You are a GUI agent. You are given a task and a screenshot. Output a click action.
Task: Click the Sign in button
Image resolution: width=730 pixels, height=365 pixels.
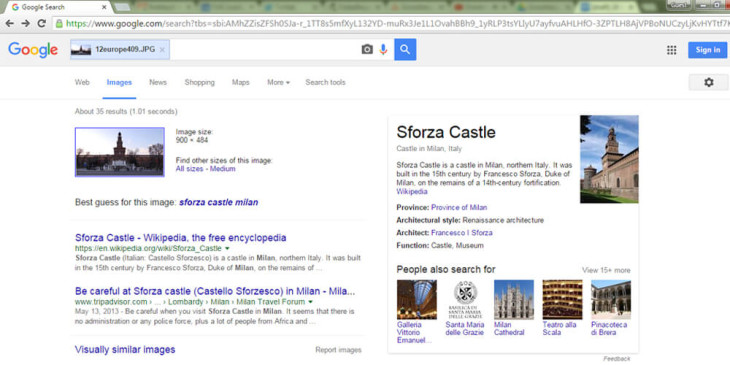pos(708,50)
